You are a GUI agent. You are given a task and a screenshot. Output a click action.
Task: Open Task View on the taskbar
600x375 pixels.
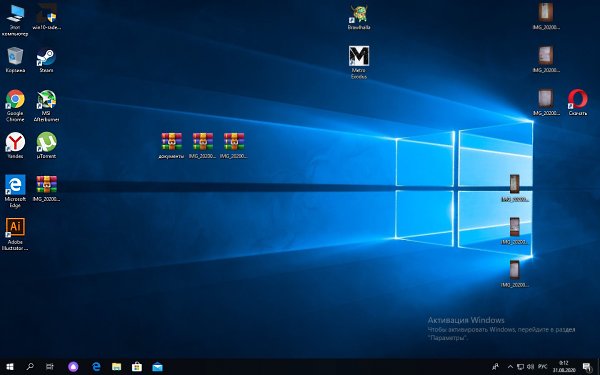click(50, 367)
